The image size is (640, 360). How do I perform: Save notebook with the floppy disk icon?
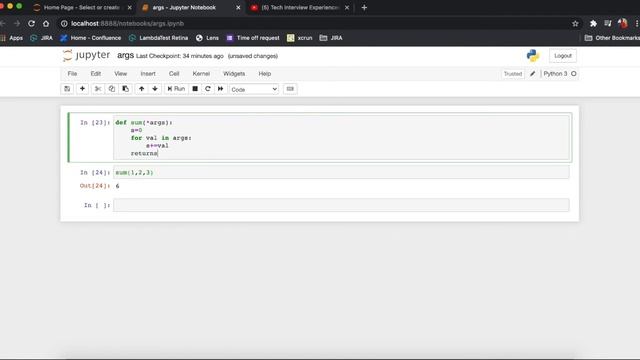coord(67,89)
